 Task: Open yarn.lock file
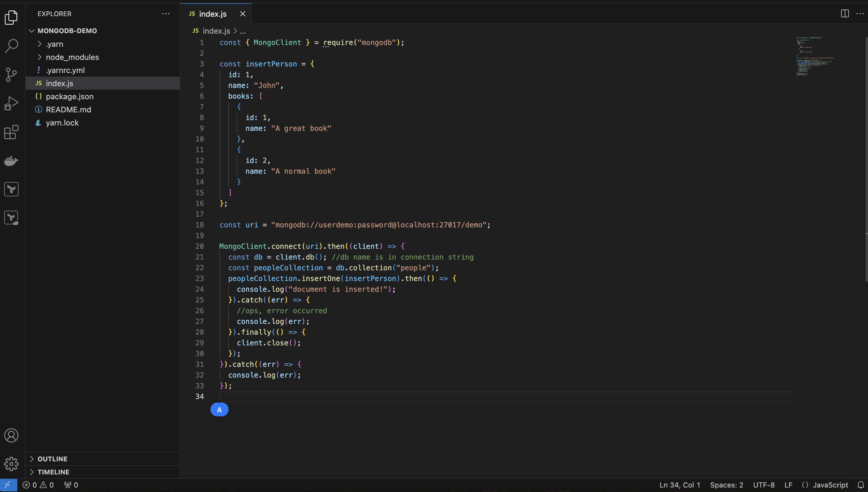(102, 123)
